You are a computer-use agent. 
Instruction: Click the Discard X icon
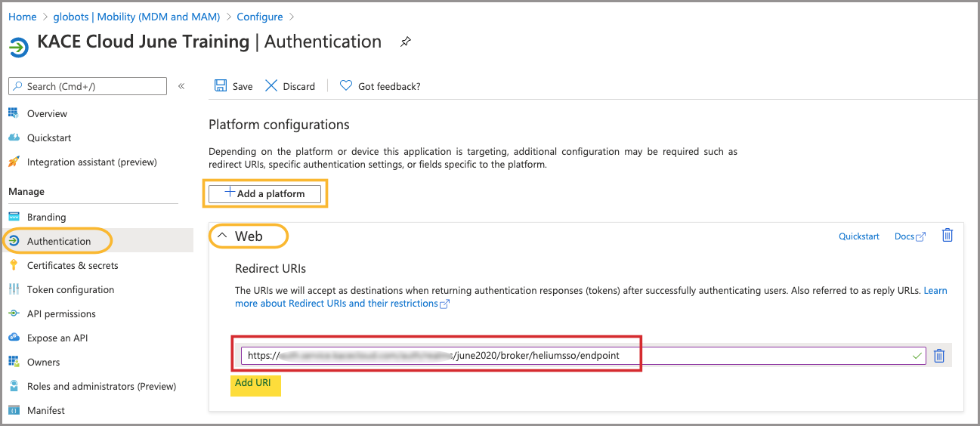click(271, 86)
